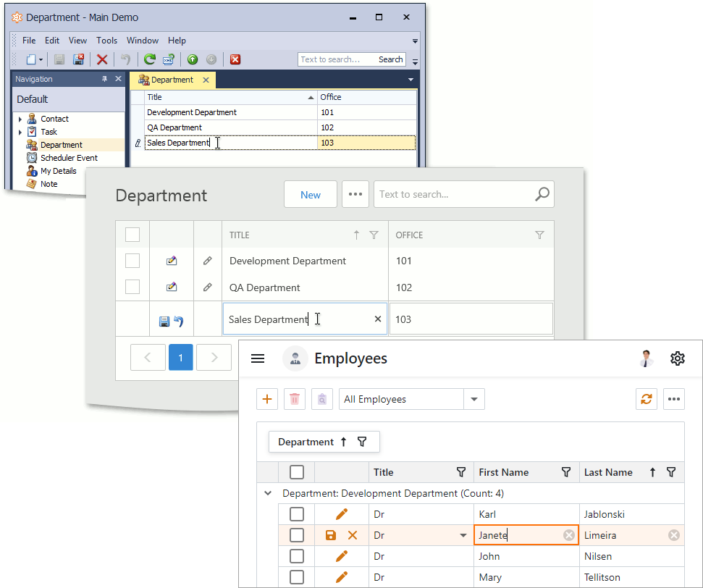Collapse the Development Department group
703x588 pixels.
[268, 493]
